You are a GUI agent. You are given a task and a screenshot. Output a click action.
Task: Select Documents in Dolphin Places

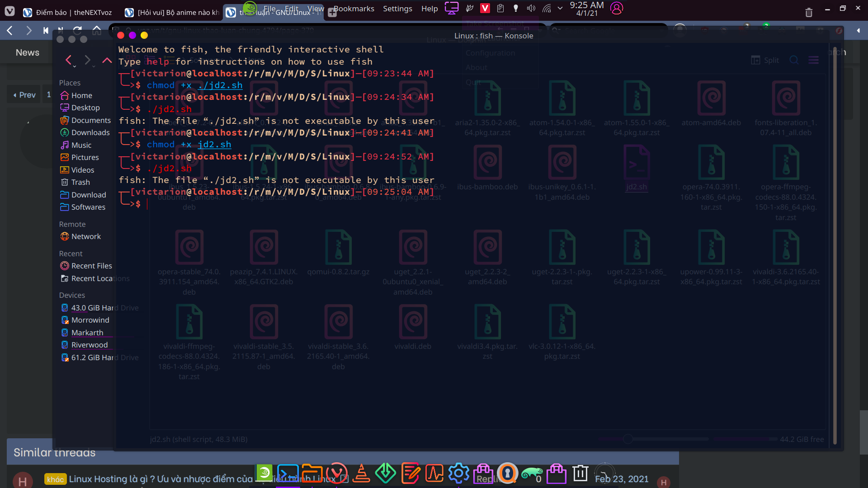[x=91, y=120]
